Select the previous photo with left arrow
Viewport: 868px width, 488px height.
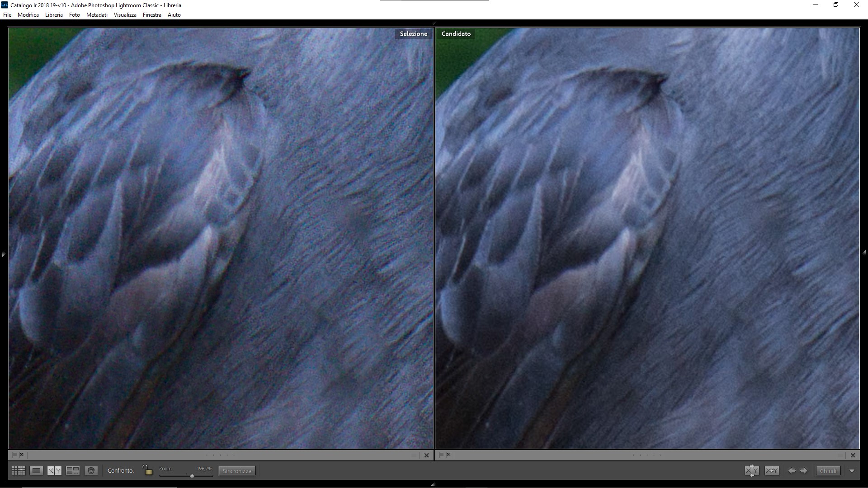click(x=792, y=471)
